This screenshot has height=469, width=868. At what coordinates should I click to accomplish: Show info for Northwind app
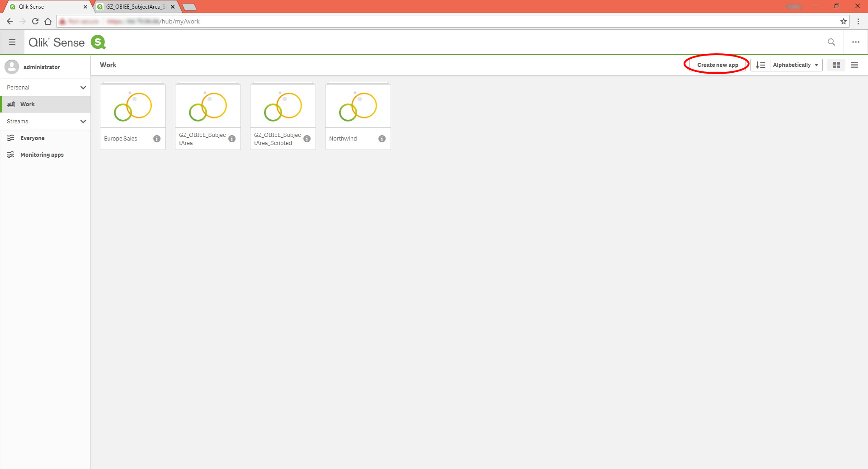(382, 139)
